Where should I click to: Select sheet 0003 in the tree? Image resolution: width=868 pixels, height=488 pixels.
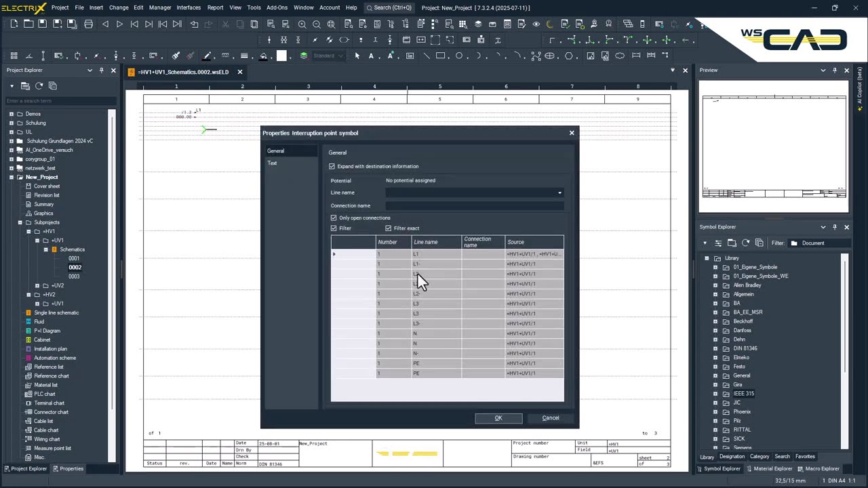click(74, 277)
